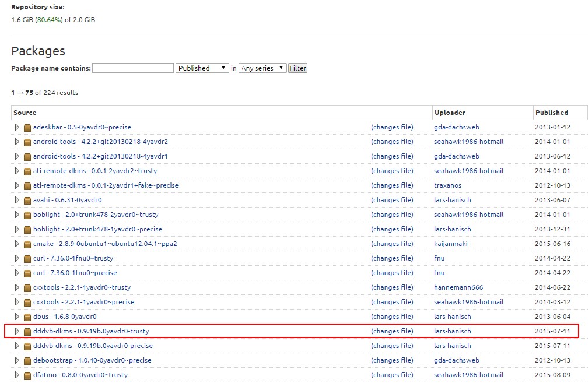Screen dimensions: 588x383
Task: Expand the debootstrap package row
Action: pyautogui.click(x=17, y=361)
